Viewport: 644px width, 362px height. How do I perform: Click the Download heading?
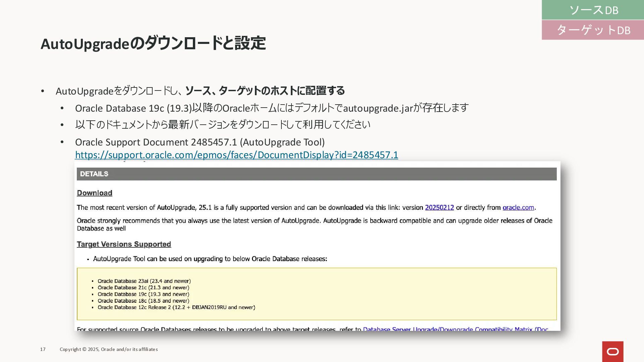95,193
